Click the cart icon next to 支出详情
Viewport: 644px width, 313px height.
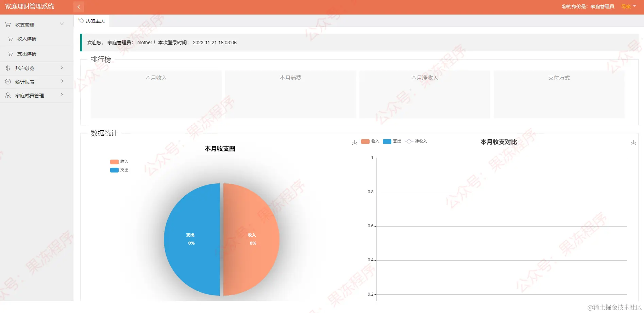click(x=11, y=54)
